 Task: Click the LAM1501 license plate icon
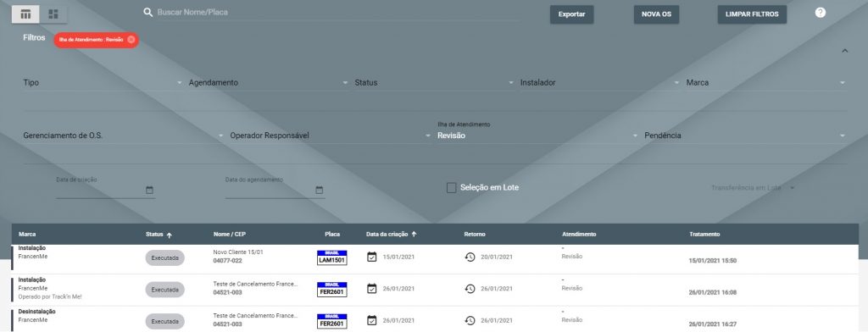click(332, 257)
